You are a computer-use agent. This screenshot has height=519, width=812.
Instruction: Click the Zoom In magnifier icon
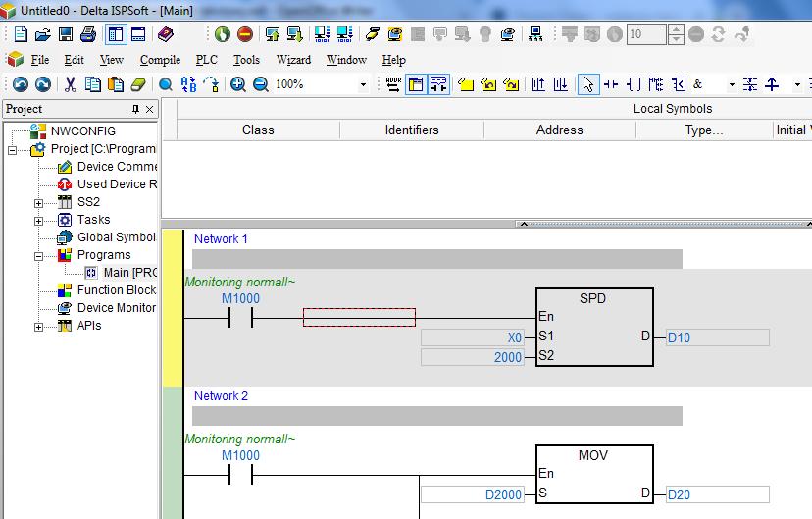point(238,84)
